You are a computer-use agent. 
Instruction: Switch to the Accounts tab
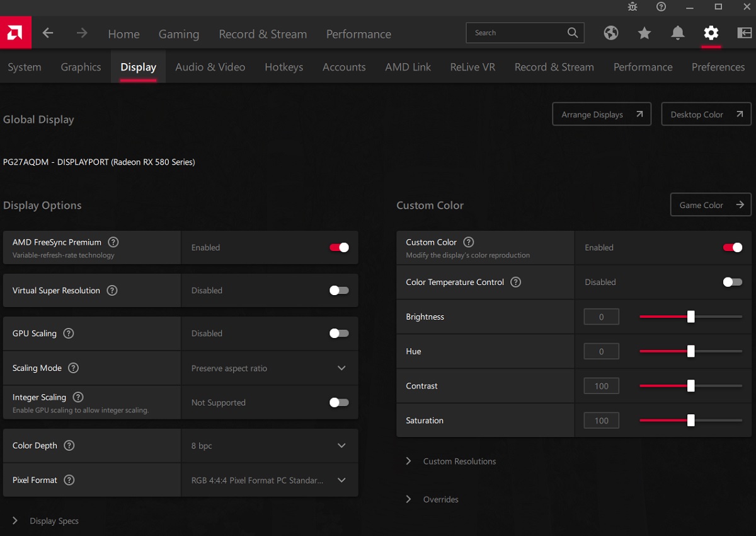click(x=344, y=67)
